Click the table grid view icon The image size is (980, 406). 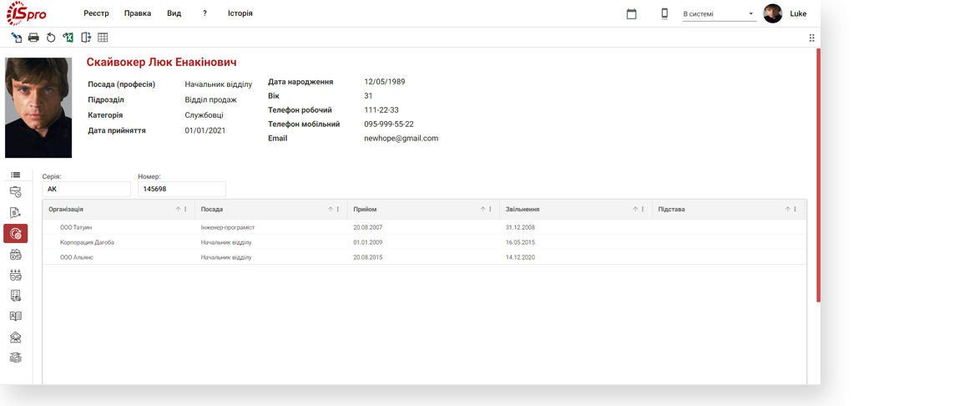104,38
